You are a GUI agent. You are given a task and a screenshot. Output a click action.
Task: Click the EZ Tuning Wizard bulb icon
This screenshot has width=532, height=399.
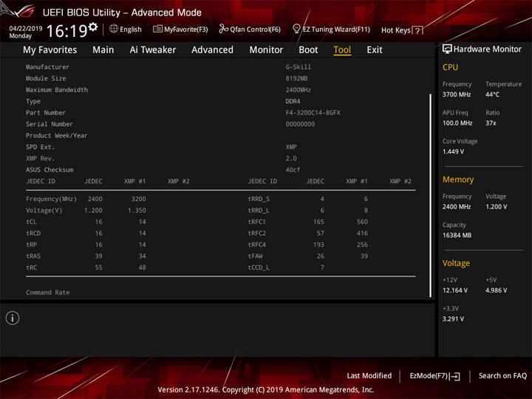296,29
